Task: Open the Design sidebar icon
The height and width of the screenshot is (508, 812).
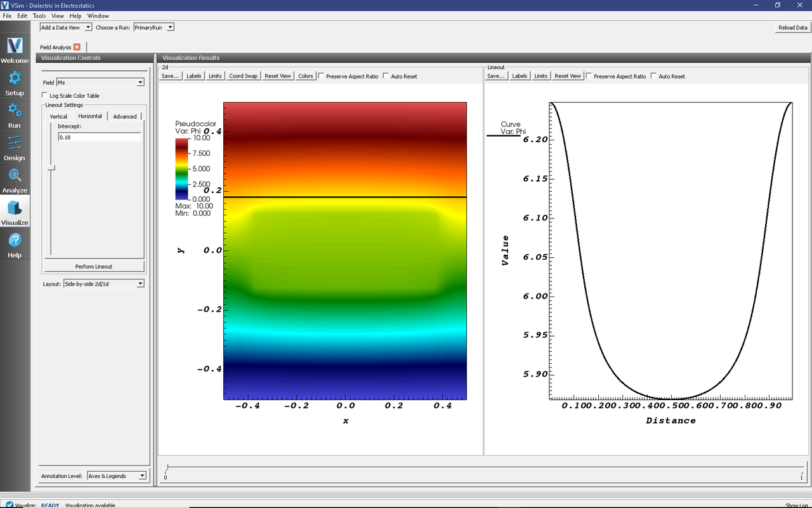Action: pos(15,147)
